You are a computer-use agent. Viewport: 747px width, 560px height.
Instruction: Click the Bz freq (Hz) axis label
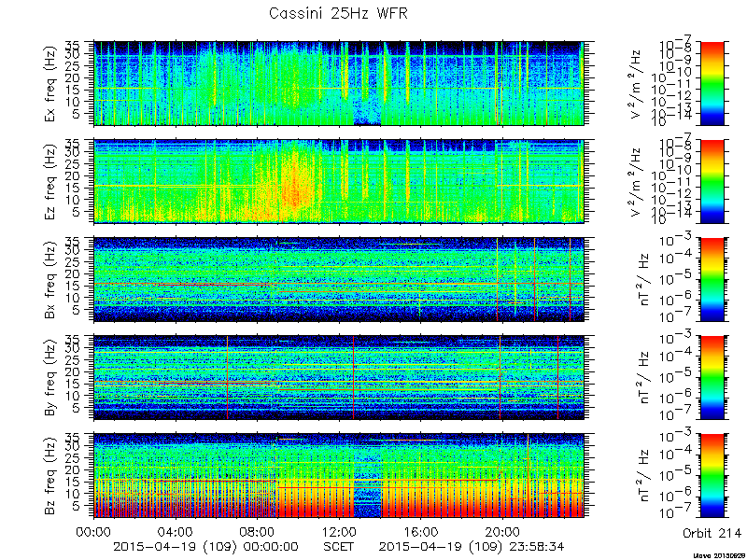(x=50, y=475)
